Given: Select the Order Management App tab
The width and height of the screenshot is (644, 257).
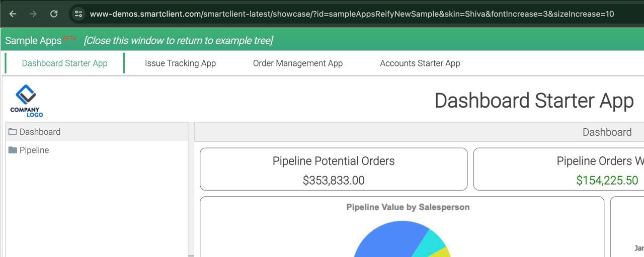Looking at the screenshot, I should 297,63.
